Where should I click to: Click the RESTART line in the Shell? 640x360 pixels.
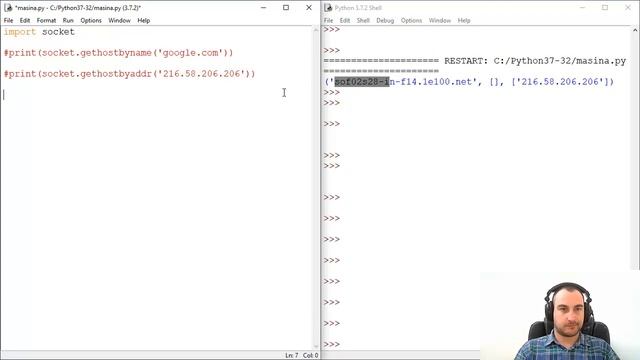[475, 61]
